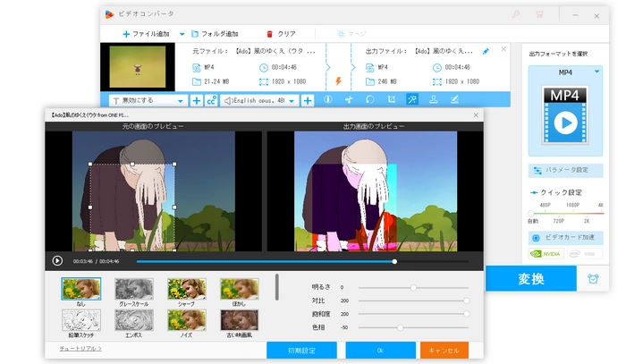The height and width of the screenshot is (364, 626).
Task: Apply the 鉛筆スケッチ filter thumbnail
Action: 81,320
